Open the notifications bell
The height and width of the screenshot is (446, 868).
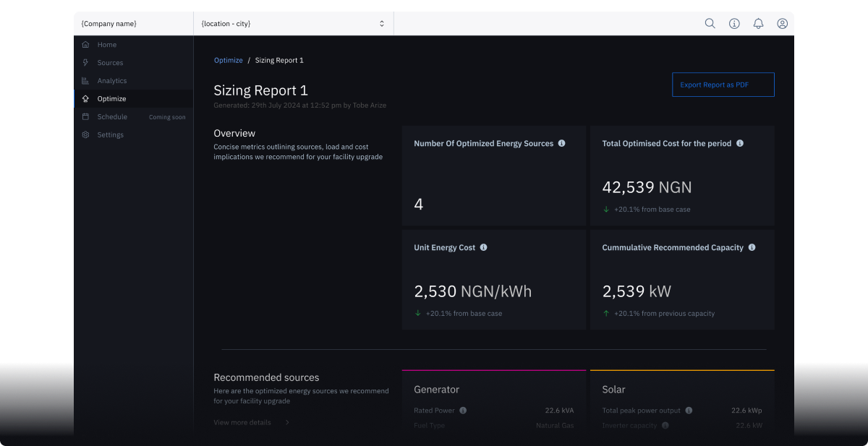pyautogui.click(x=758, y=23)
